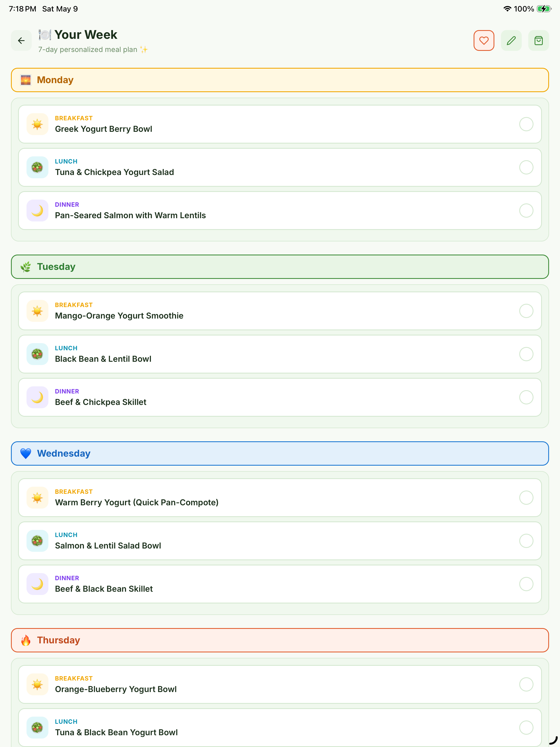560x747 pixels.
Task: Open Tuna & Chickpea Yogurt Salad recipe
Action: point(280,168)
